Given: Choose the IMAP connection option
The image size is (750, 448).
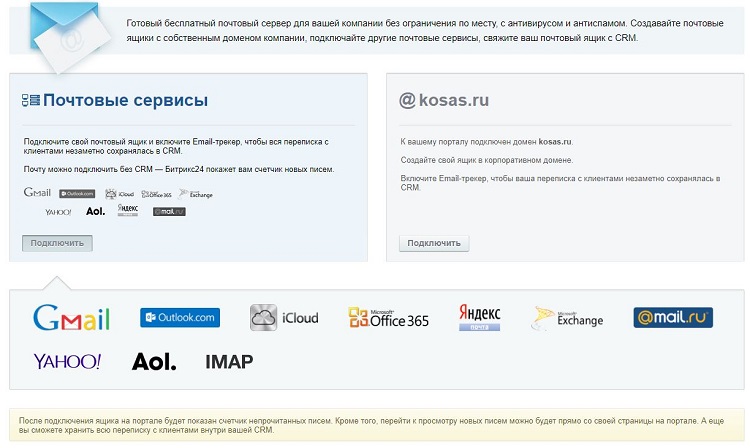Looking at the screenshot, I should (229, 361).
